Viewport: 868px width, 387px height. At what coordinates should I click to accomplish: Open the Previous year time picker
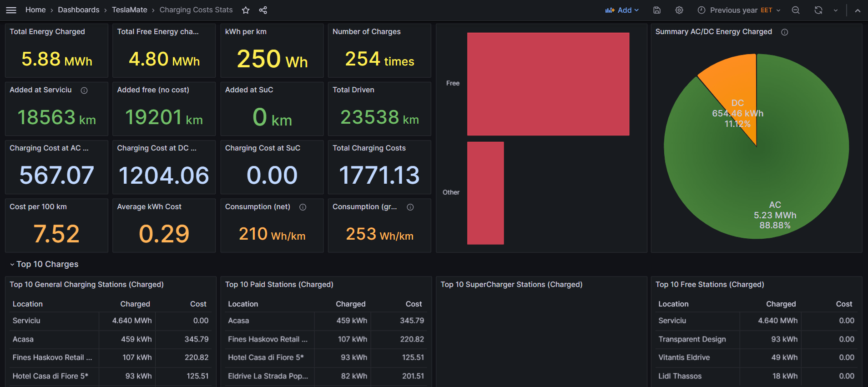(x=739, y=10)
